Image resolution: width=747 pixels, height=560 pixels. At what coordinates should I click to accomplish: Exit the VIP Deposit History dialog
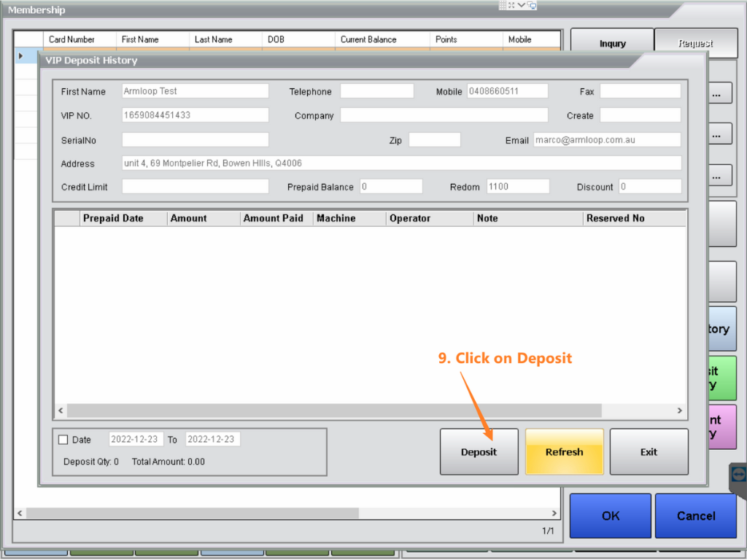(649, 452)
